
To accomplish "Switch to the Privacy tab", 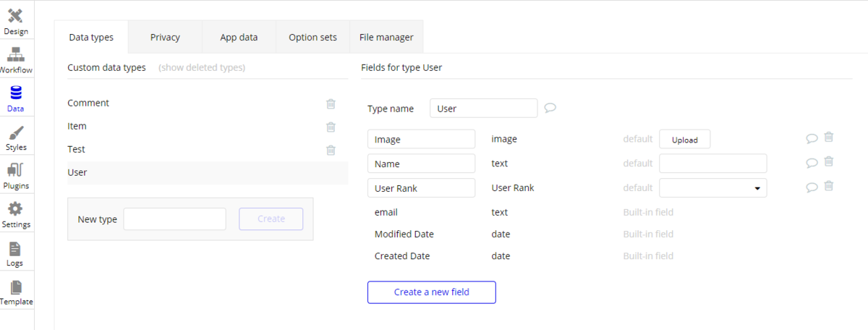I will [165, 38].
